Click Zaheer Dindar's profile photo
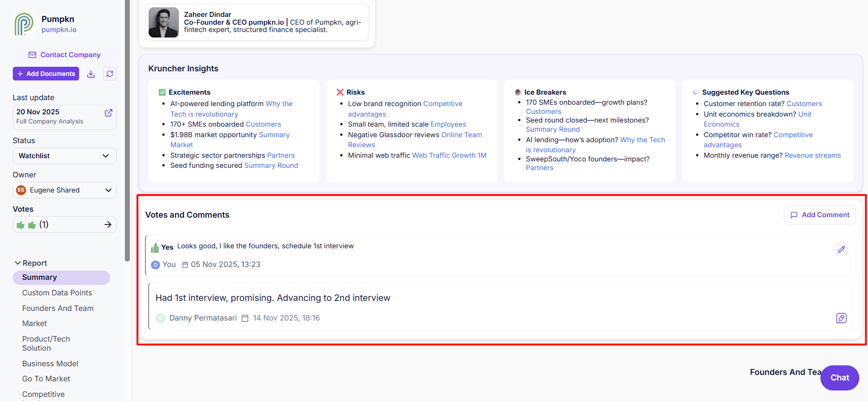868x401 pixels. click(x=164, y=22)
